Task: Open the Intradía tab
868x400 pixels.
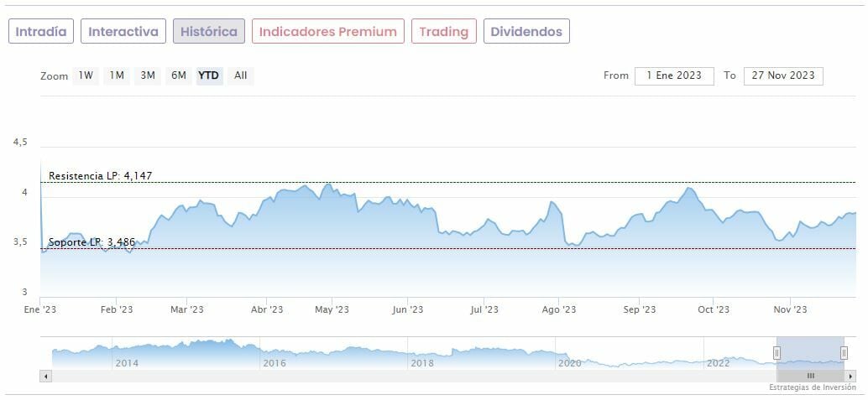Action: (41, 32)
